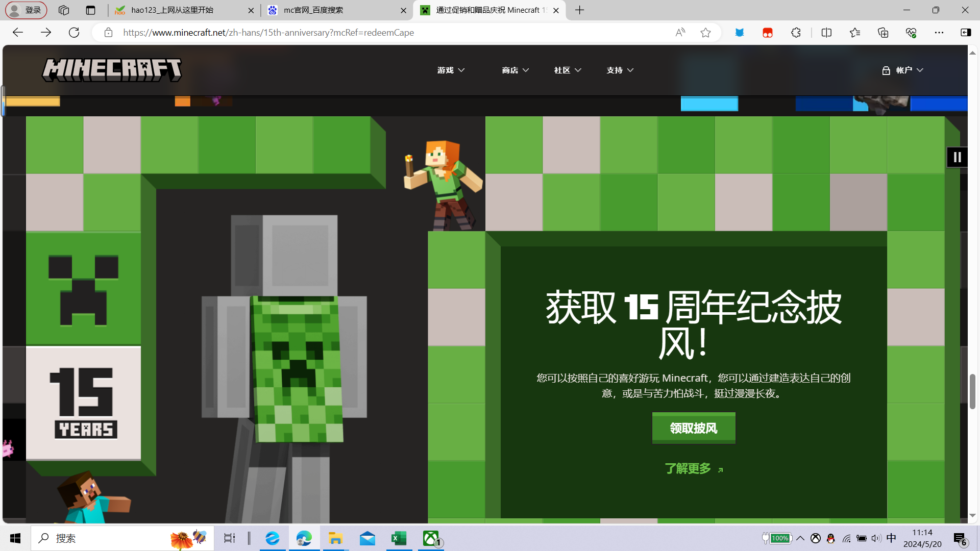Screen dimensions: 980x551
Task: Go forward to next page
Action: 46,33
